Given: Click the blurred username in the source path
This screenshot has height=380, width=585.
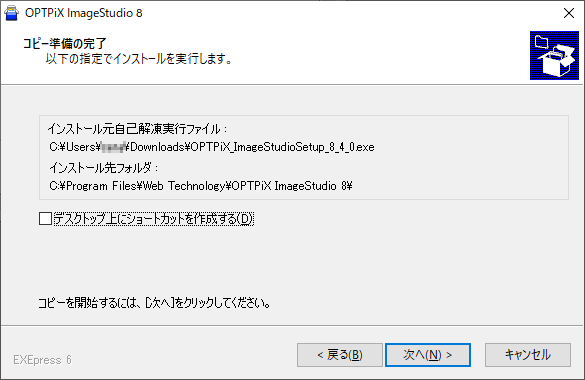Looking at the screenshot, I should (x=113, y=147).
